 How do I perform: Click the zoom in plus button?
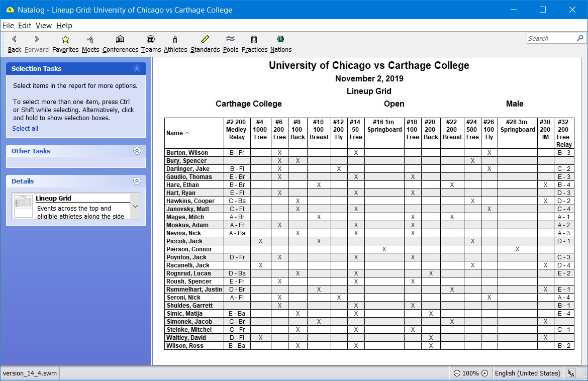coord(484,373)
